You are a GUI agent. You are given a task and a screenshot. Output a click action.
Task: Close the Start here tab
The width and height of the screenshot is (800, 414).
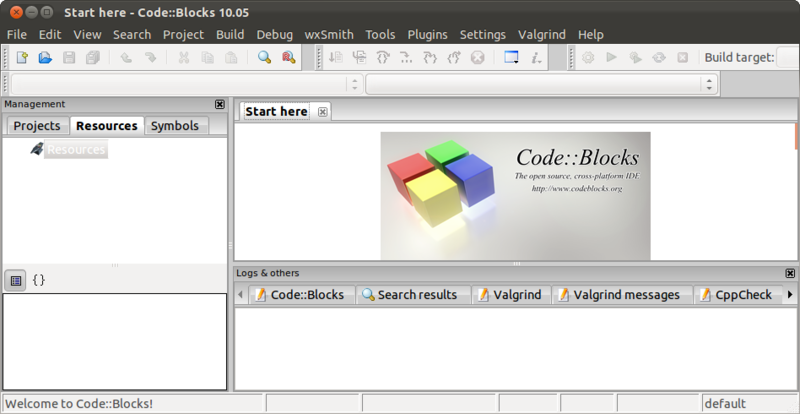[x=322, y=112]
